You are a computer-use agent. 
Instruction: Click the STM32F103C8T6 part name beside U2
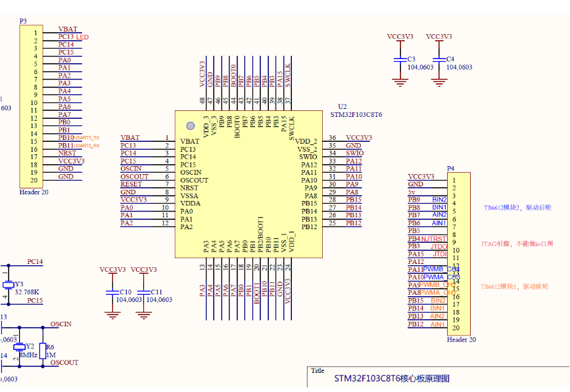click(356, 115)
